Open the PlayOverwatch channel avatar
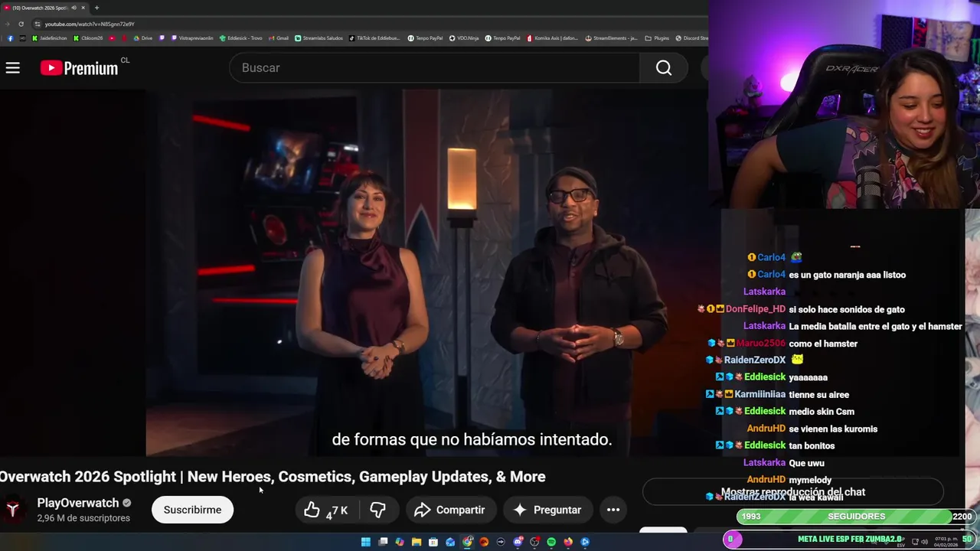Viewport: 980px width, 551px height. coord(13,510)
